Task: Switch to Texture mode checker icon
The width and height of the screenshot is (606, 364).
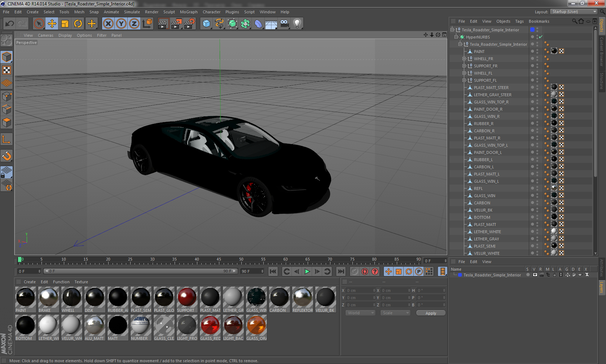Action: [x=7, y=70]
